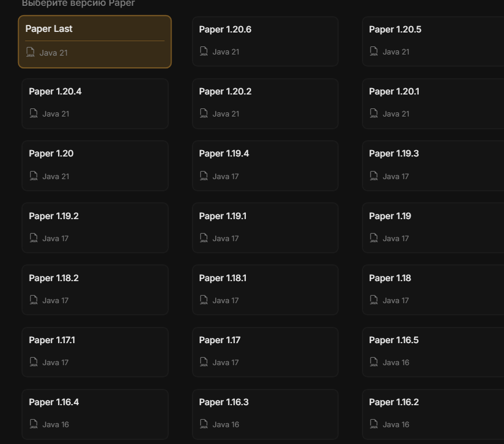
Task: Click Java 17 label in Paper 1.17 card
Action: (x=226, y=362)
